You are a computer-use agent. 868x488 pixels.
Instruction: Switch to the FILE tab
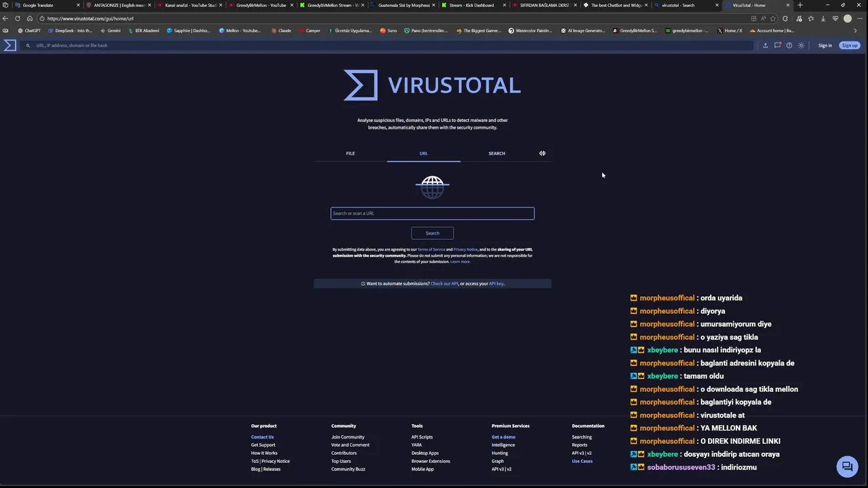[x=351, y=153]
